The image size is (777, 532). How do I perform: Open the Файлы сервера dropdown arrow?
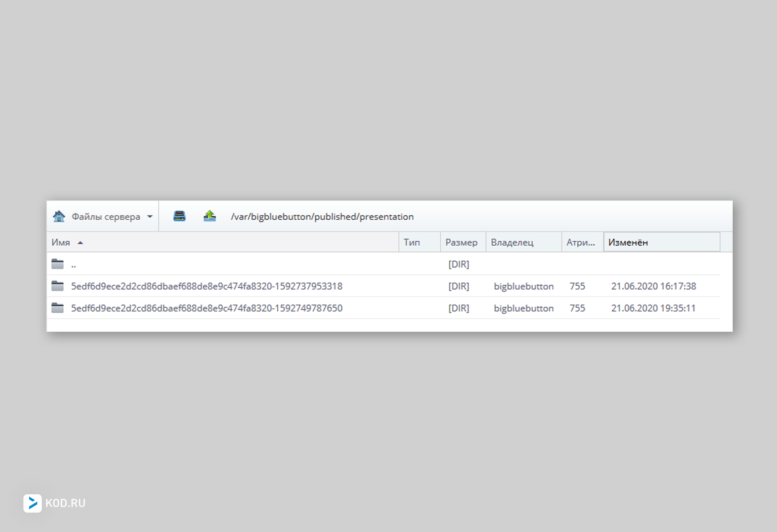[150, 216]
